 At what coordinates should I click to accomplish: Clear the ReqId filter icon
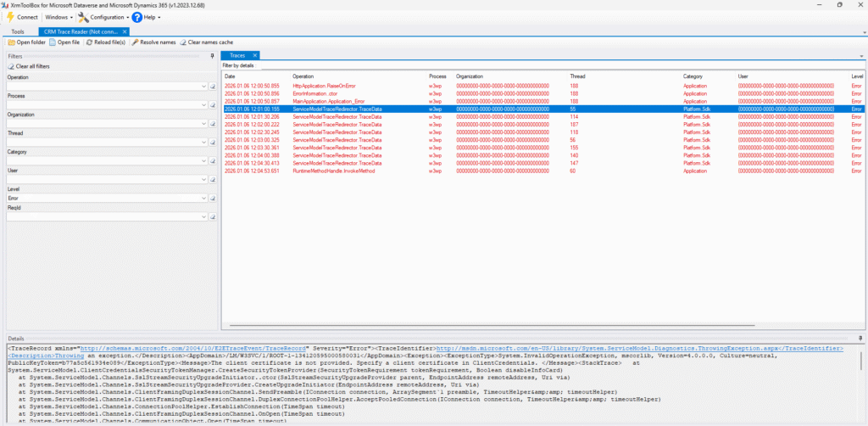pos(213,217)
